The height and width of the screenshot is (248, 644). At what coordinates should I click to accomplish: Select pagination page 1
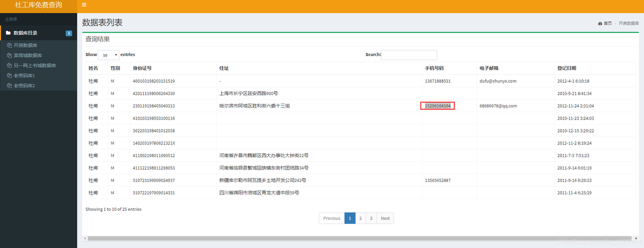tap(350, 218)
